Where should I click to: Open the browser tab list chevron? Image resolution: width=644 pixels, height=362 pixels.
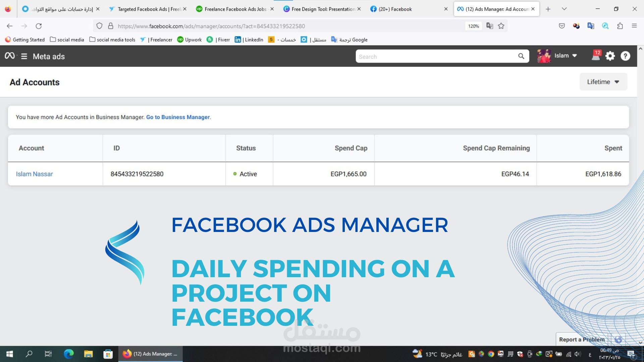(x=564, y=9)
